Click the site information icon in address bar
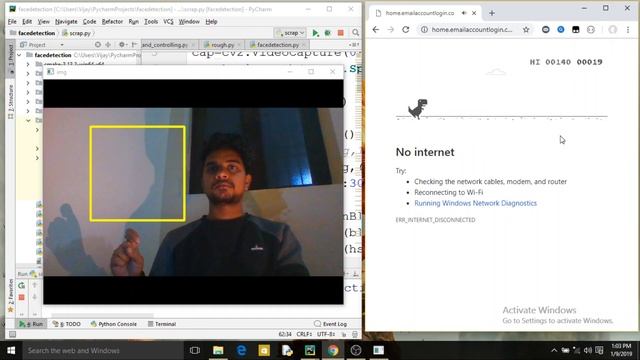This screenshot has width=640, height=360. click(424, 29)
